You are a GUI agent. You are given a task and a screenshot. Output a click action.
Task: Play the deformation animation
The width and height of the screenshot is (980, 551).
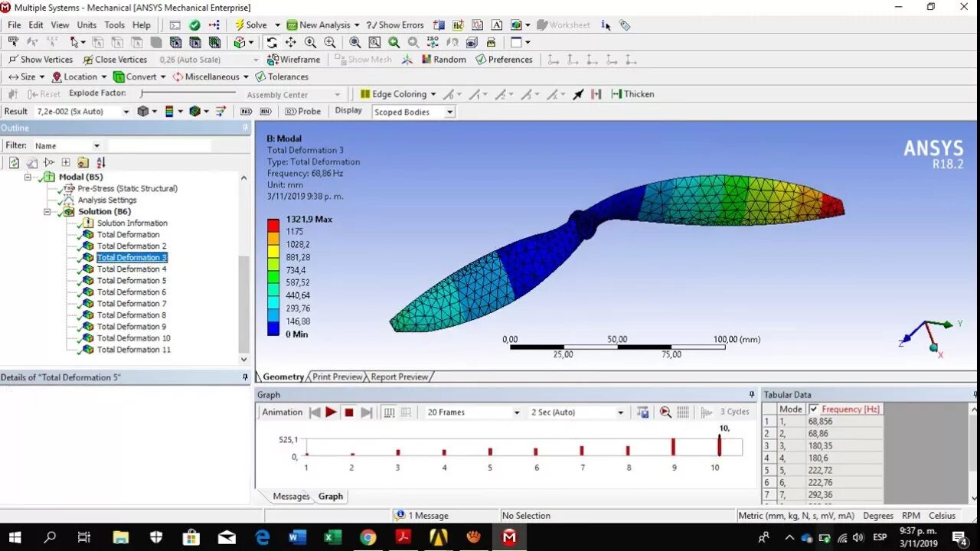(331, 412)
